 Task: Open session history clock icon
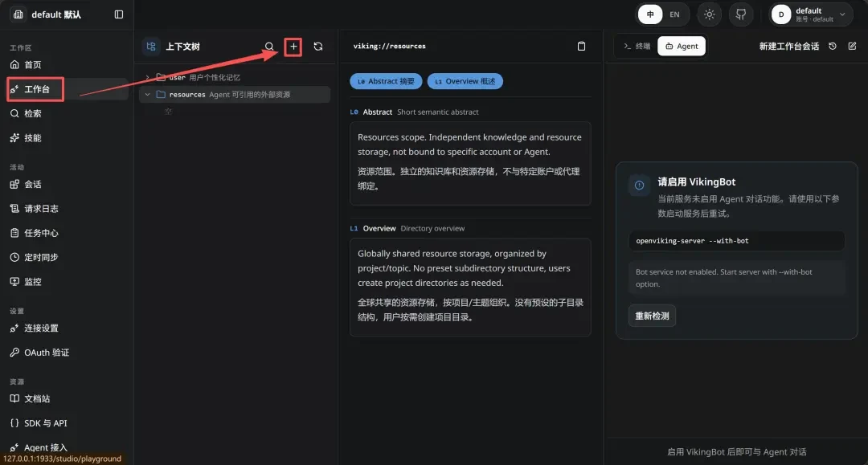(x=833, y=46)
